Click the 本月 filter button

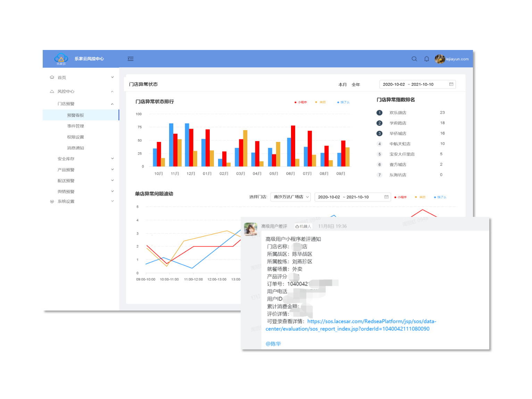click(x=342, y=85)
